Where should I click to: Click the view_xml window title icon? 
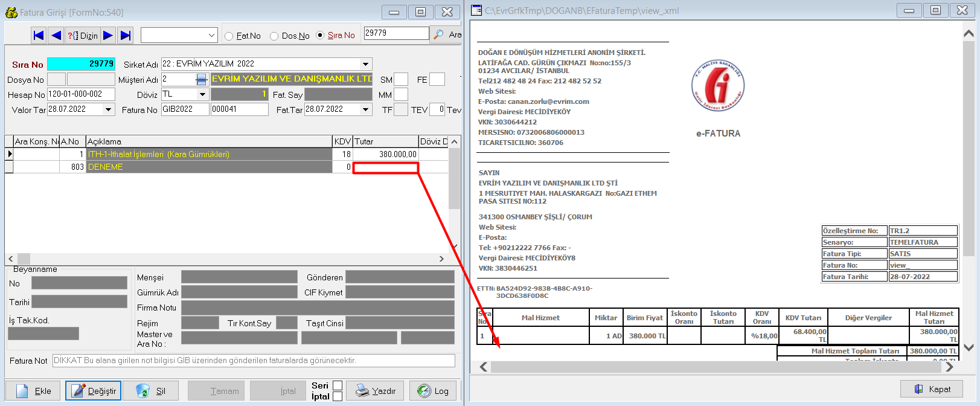point(476,10)
